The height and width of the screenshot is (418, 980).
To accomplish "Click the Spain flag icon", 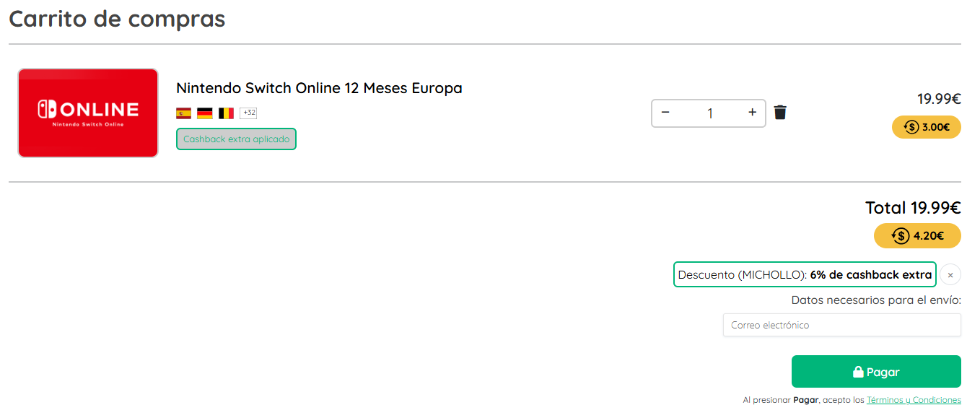I will 183,113.
